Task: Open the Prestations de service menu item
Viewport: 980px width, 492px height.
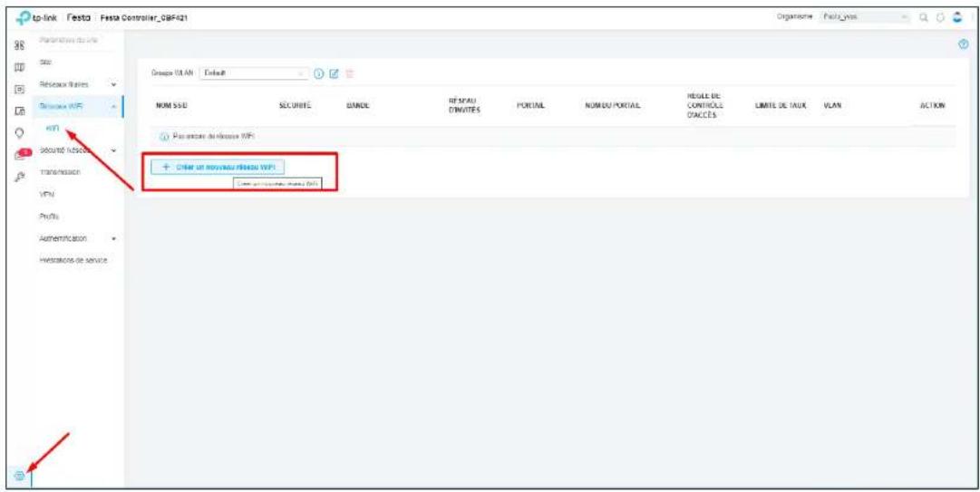Action: (x=73, y=260)
